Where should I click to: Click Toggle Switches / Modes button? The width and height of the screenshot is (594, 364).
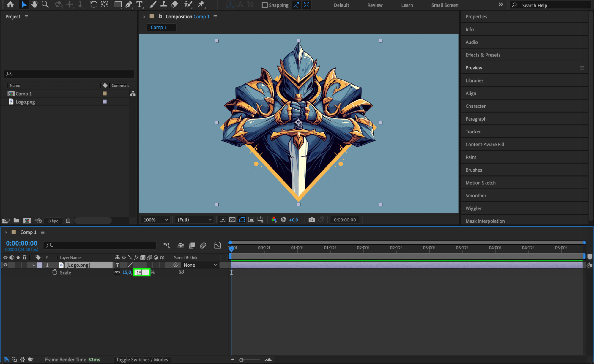pos(142,360)
